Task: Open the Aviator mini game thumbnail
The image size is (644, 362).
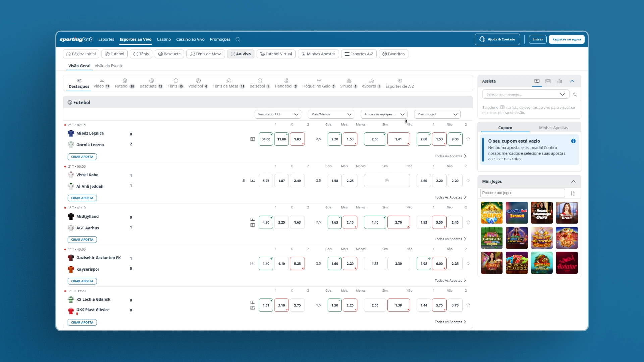Action: 567,263
